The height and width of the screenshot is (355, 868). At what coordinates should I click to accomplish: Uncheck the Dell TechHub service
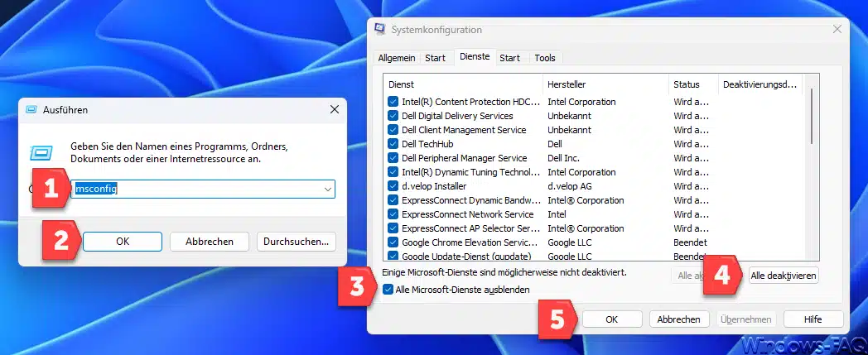(x=393, y=144)
